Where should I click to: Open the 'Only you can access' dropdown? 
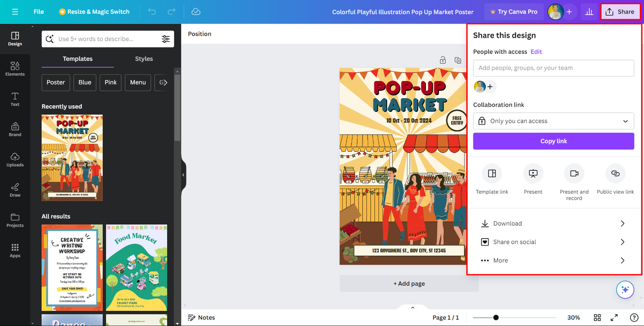(553, 121)
